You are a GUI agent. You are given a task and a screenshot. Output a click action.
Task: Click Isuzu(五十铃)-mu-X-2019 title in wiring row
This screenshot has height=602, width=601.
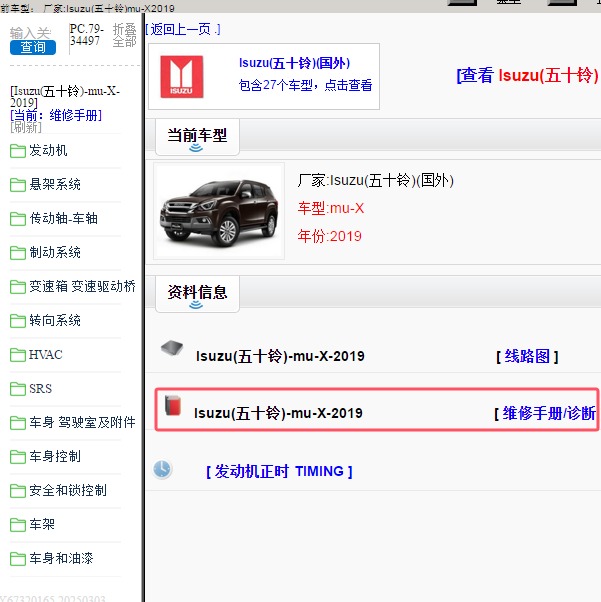[280, 356]
